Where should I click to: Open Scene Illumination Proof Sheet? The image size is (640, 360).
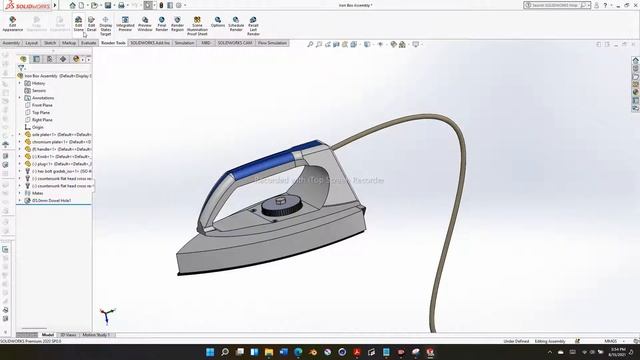click(x=197, y=26)
